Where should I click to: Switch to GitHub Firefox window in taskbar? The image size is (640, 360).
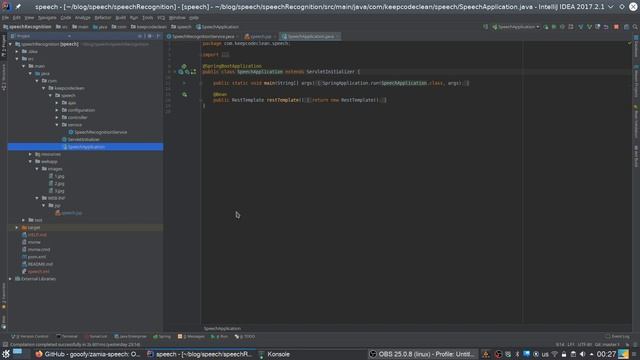[88, 354]
